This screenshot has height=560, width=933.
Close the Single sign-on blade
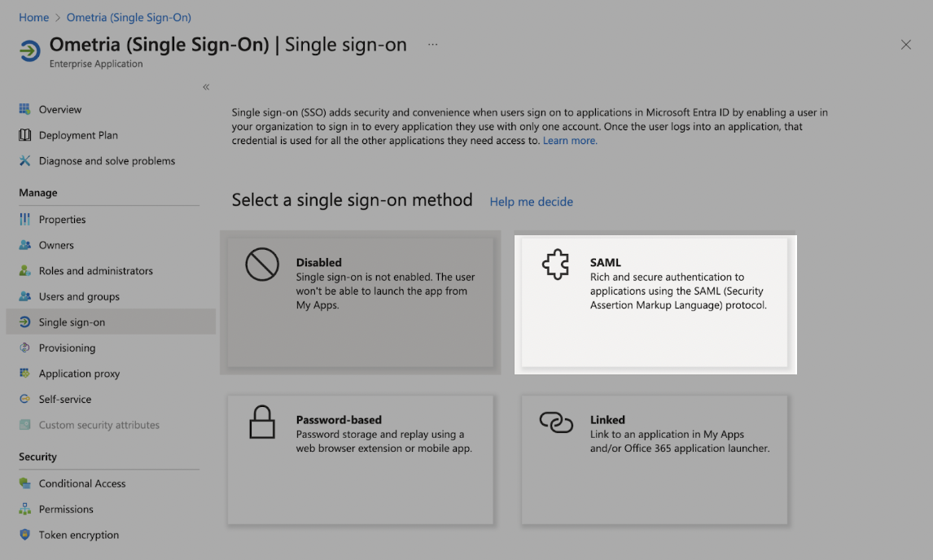pyautogui.click(x=905, y=45)
